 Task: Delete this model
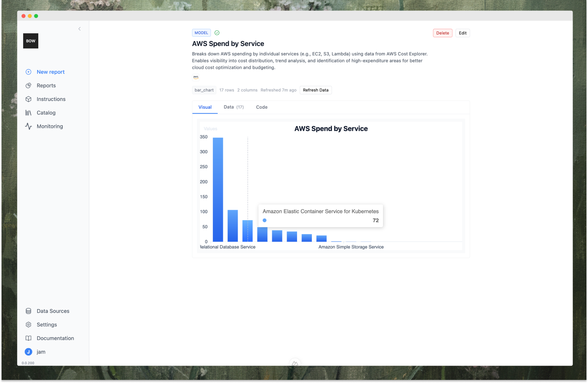click(x=443, y=33)
